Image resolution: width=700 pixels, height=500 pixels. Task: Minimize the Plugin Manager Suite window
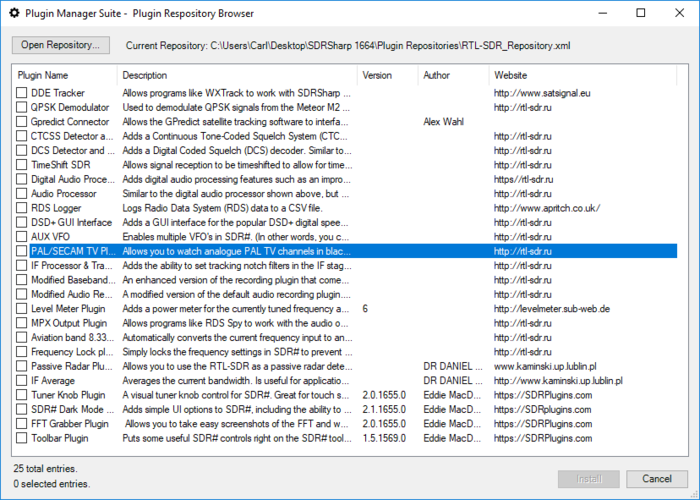pos(603,13)
